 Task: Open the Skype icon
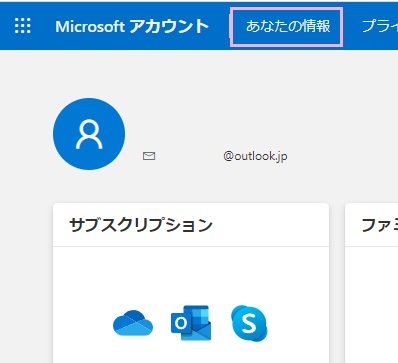(x=249, y=323)
